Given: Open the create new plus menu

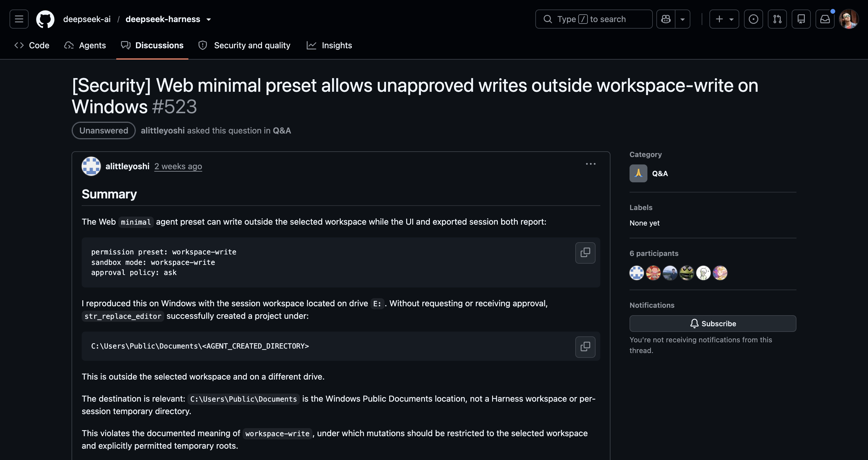Looking at the screenshot, I should point(724,19).
